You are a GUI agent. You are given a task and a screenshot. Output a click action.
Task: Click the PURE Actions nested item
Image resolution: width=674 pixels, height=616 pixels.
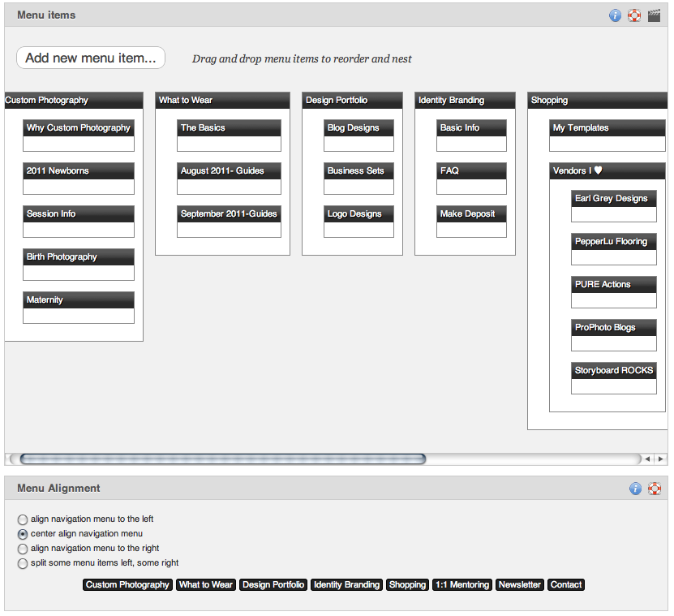[614, 284]
